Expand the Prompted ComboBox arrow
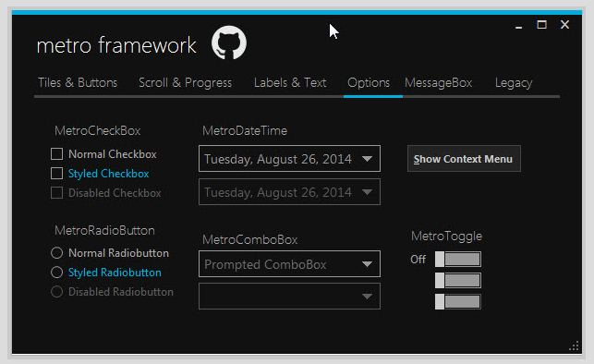594x364 pixels. tap(367, 264)
